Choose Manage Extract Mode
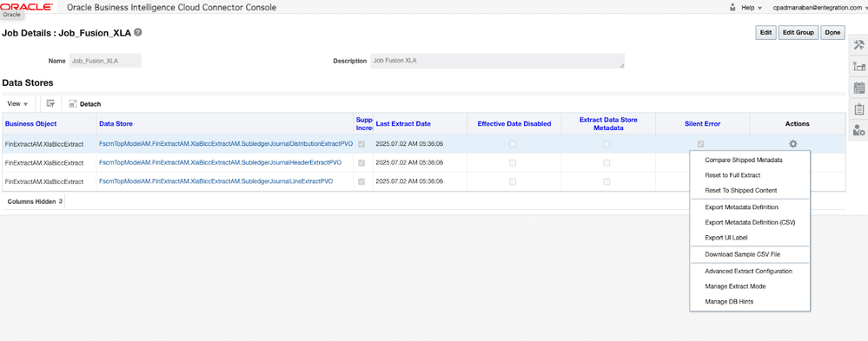The width and height of the screenshot is (868, 341). [735, 286]
